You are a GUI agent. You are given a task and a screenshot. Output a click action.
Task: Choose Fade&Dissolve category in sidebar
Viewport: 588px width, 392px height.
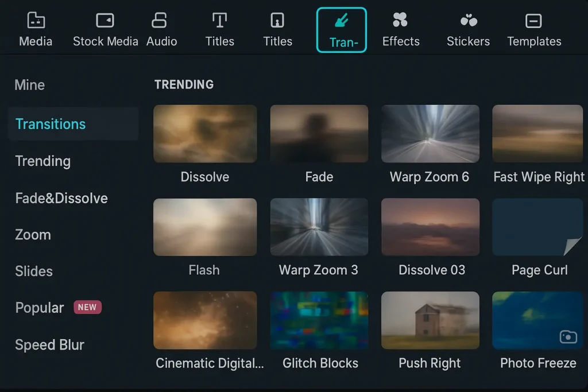pos(61,198)
